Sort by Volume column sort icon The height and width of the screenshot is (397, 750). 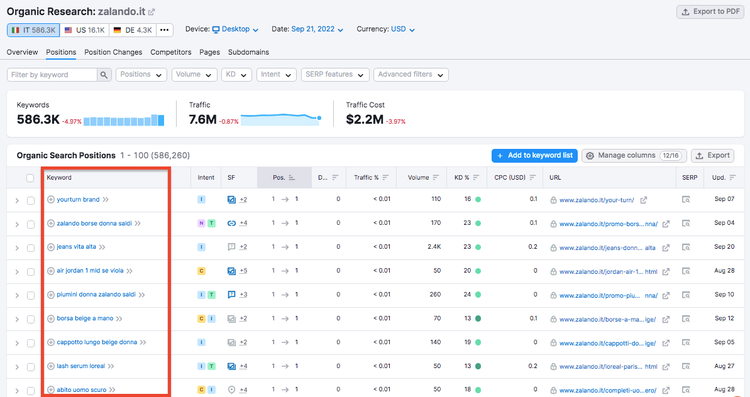(x=436, y=177)
